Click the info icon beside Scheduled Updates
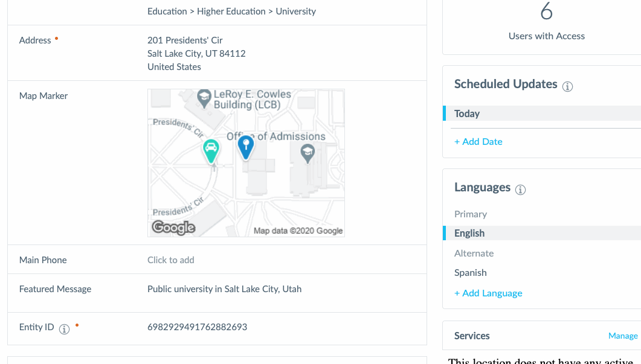This screenshot has width=641, height=364. 567,86
